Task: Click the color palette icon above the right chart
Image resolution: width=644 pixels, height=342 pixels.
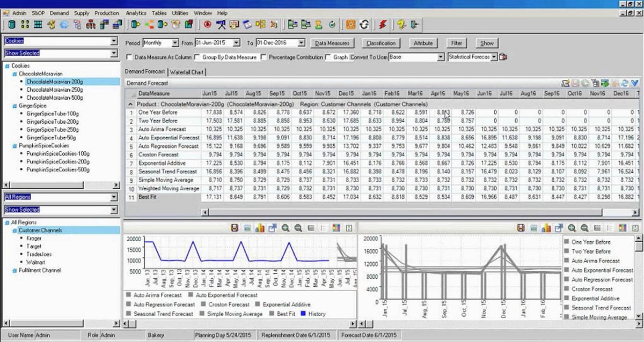Action: (623, 228)
